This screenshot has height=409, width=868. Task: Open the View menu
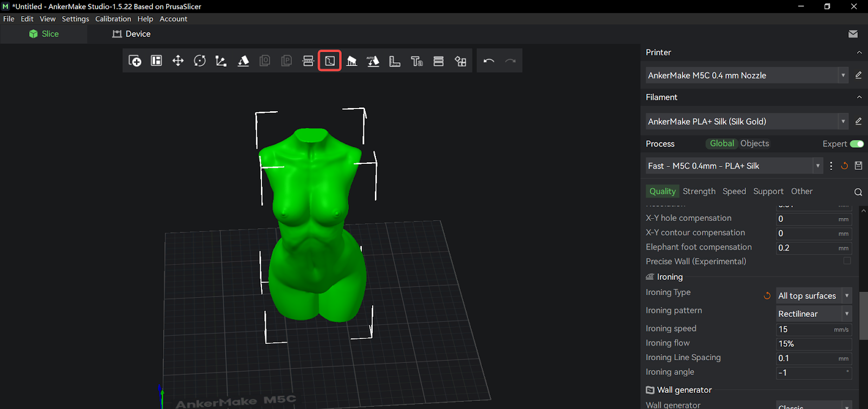[x=48, y=18]
